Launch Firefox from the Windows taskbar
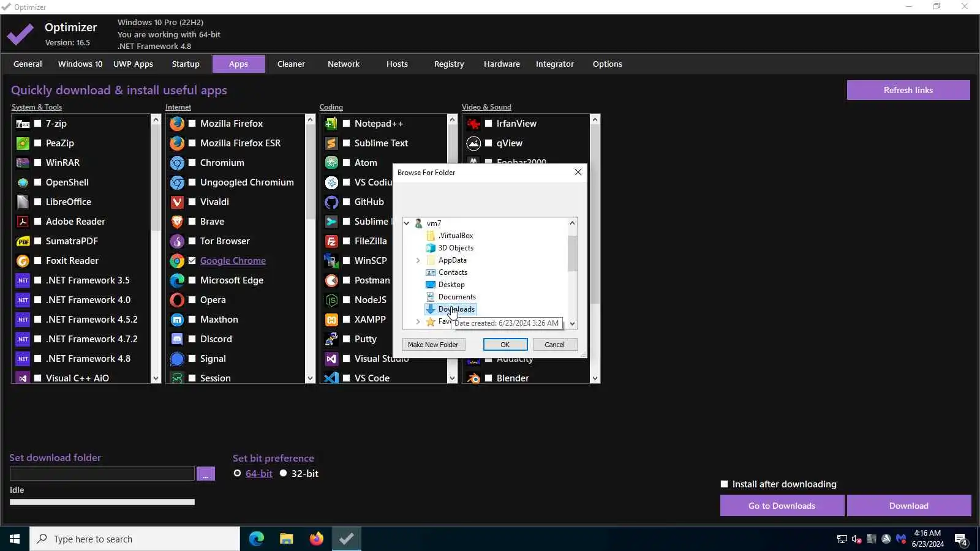The image size is (980, 551). tap(316, 539)
